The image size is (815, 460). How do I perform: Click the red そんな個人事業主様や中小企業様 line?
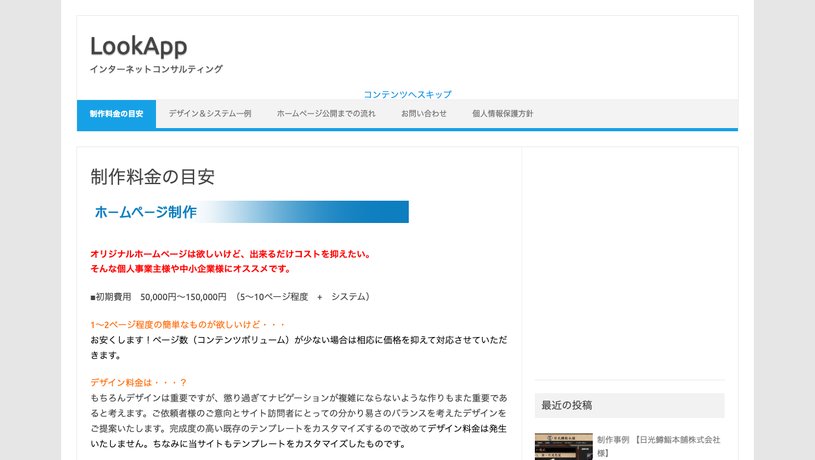click(191, 269)
